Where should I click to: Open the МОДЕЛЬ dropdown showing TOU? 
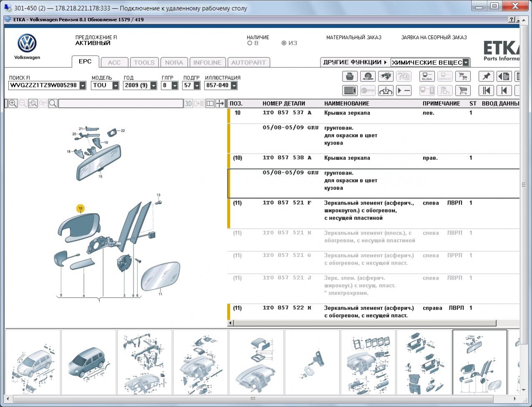[116, 85]
